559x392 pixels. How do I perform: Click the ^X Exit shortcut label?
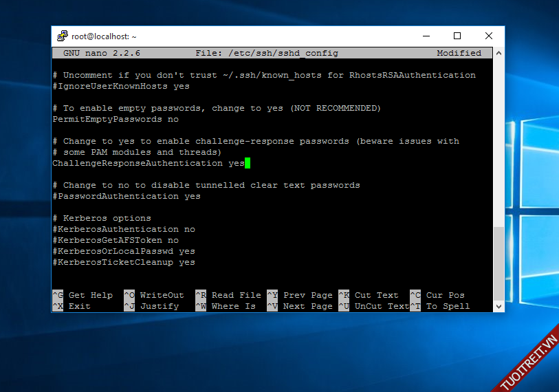(72, 306)
